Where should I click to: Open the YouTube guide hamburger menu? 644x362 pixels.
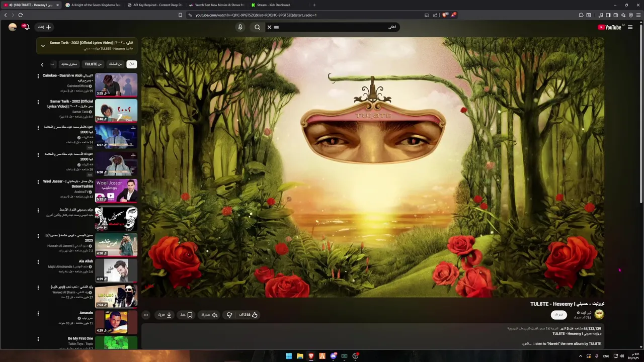630,27
